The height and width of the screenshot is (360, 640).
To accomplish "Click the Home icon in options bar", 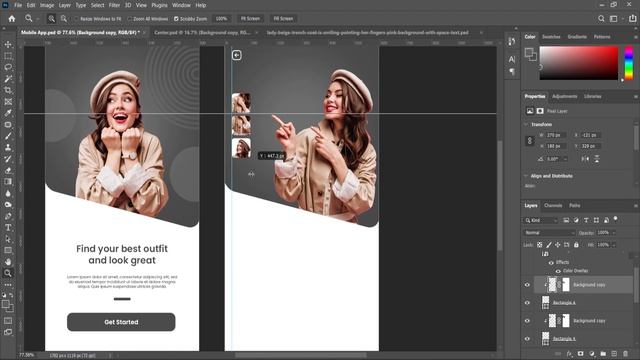I will coord(11,18).
